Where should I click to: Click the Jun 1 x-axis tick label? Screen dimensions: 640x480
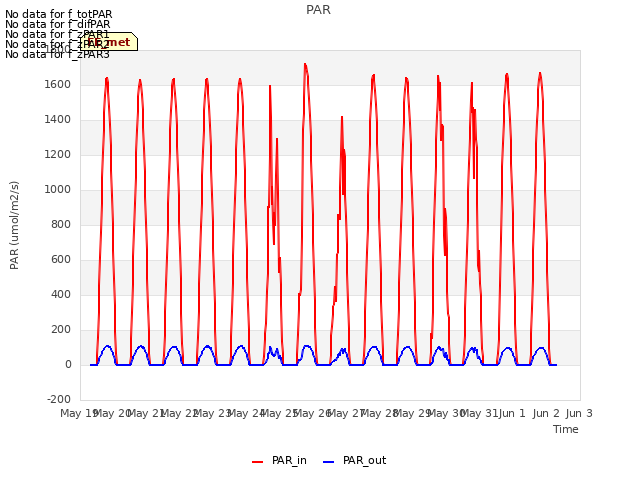512,413
